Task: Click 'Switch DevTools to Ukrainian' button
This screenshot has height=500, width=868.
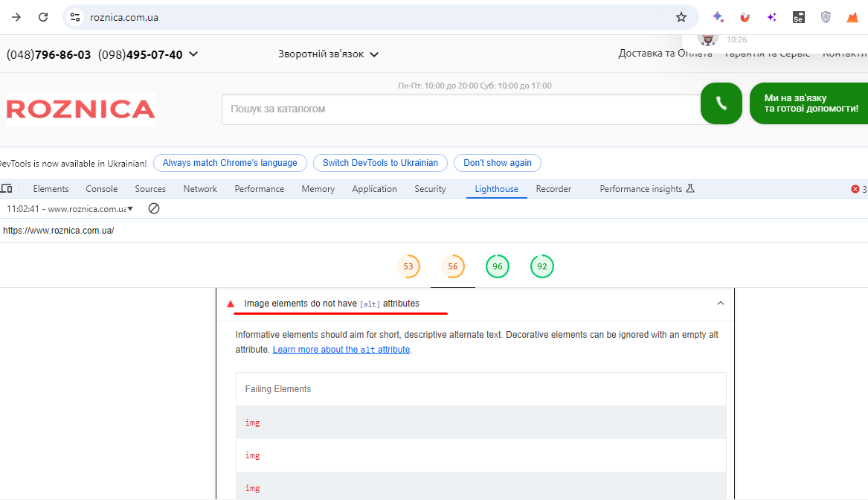Action: (380, 163)
